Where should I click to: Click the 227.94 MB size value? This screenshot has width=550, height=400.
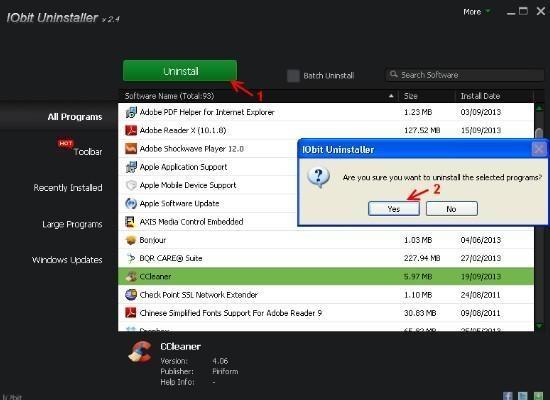click(x=422, y=258)
